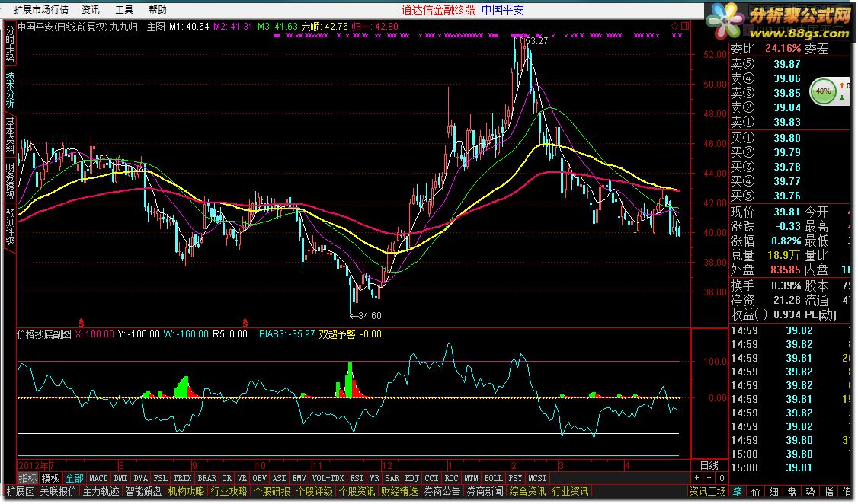Switch indicator to MACD
Screen dimensions: 858x504
98,478
